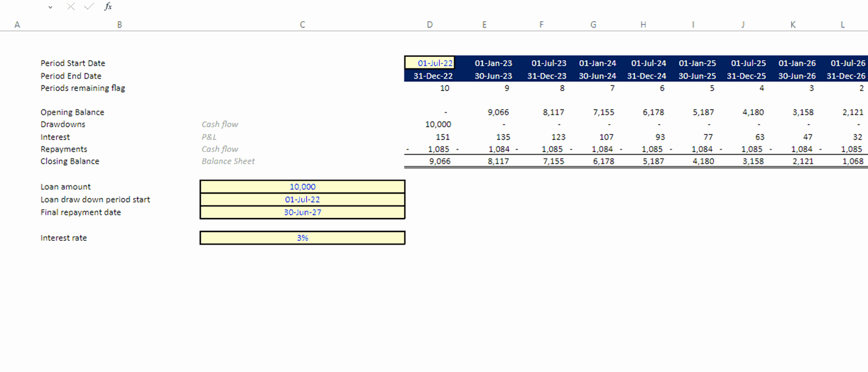
Task: Select column C header
Action: coord(302,24)
